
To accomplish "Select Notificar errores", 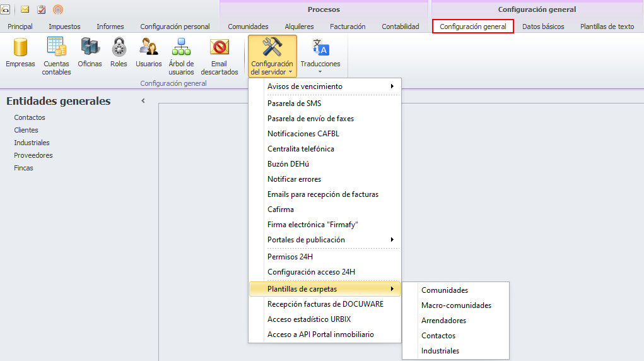I will 325,179.
